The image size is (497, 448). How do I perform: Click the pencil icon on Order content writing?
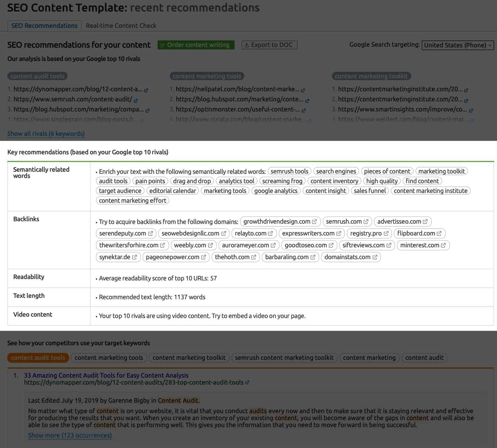(x=163, y=45)
